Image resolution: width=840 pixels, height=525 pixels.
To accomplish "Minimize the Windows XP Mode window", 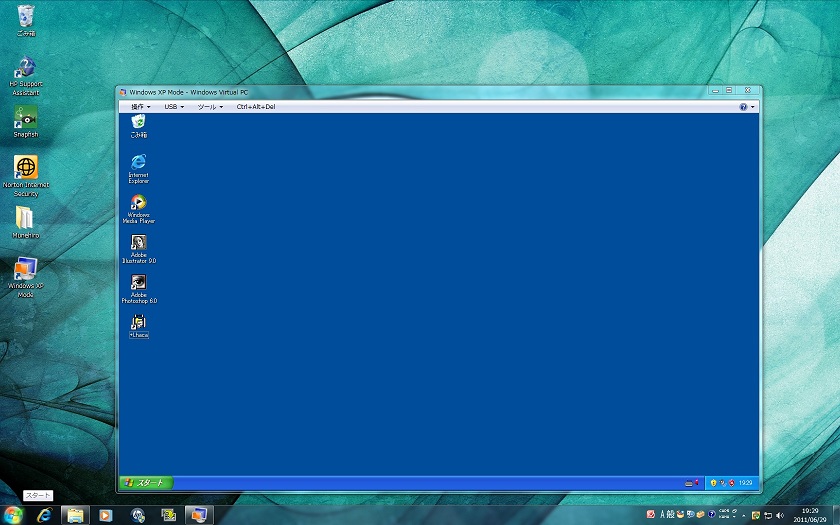I will pos(715,91).
